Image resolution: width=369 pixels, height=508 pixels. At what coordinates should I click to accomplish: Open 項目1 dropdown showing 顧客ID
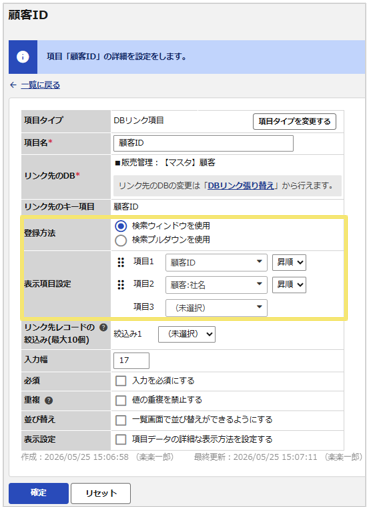tap(216, 262)
